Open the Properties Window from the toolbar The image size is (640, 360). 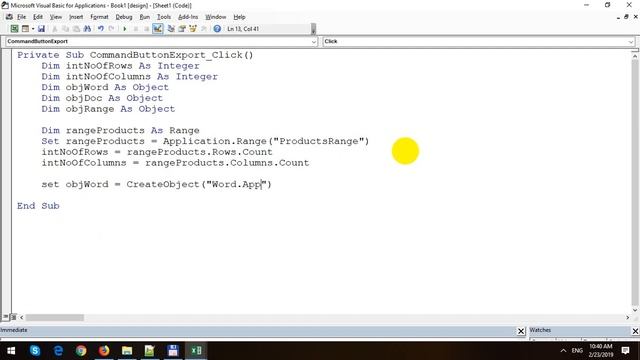pyautogui.click(x=182, y=29)
